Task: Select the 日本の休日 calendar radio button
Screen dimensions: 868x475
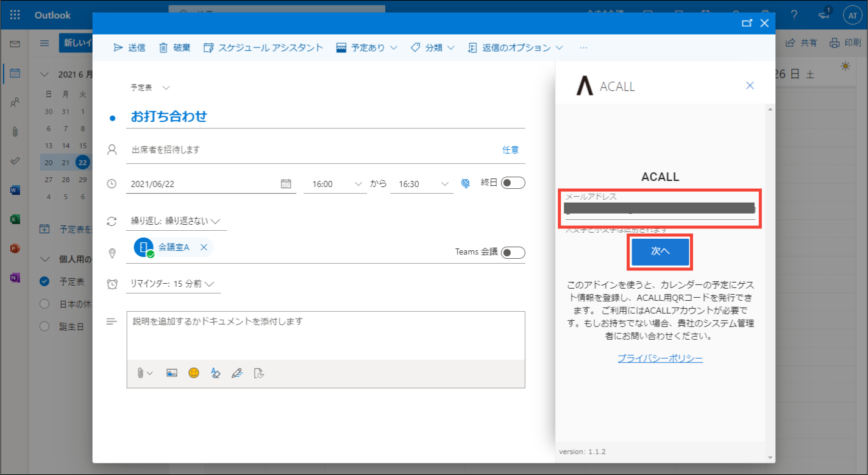Action: [44, 304]
